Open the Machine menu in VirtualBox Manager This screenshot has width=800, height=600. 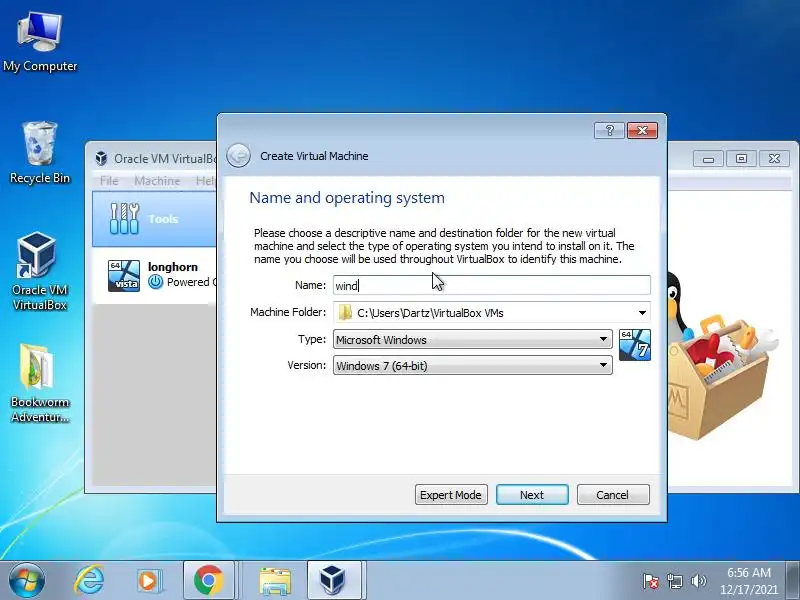(x=157, y=181)
